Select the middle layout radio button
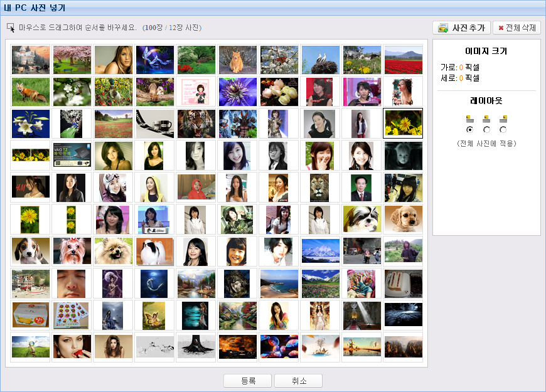This screenshot has height=392, width=546. pyautogui.click(x=486, y=129)
